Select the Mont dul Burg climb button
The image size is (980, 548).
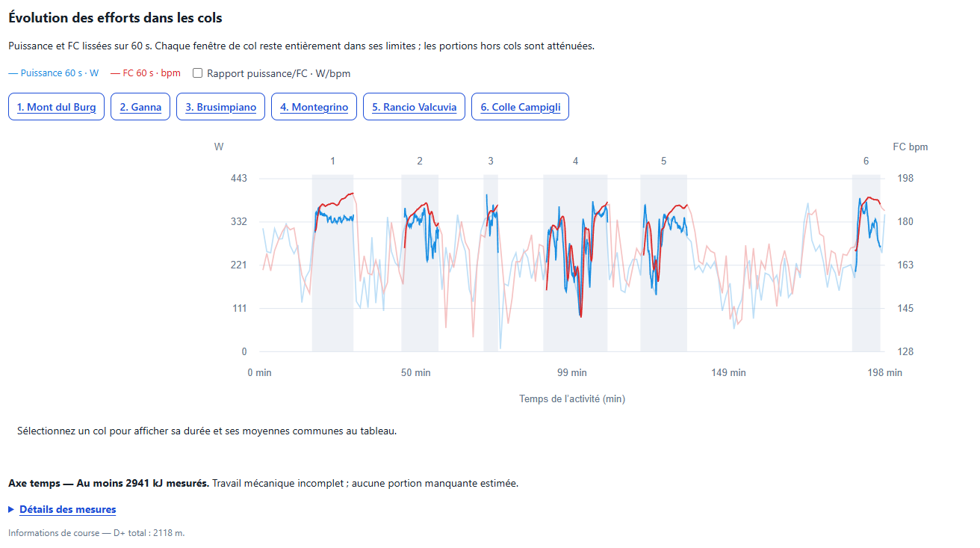pyautogui.click(x=56, y=107)
